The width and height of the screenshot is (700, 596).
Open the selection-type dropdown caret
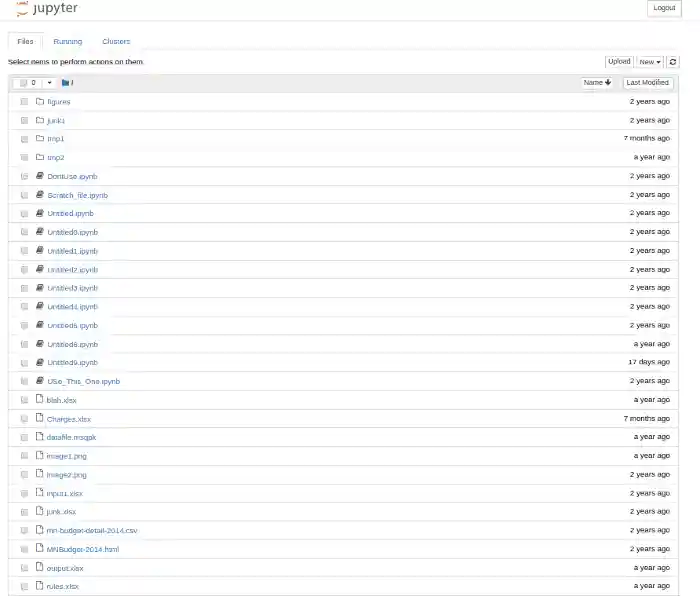coord(49,83)
